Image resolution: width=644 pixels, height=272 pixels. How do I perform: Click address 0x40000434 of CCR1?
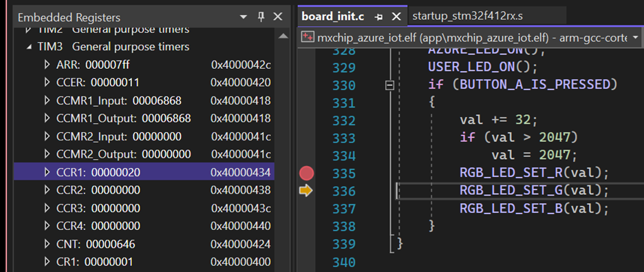pyautogui.click(x=241, y=173)
